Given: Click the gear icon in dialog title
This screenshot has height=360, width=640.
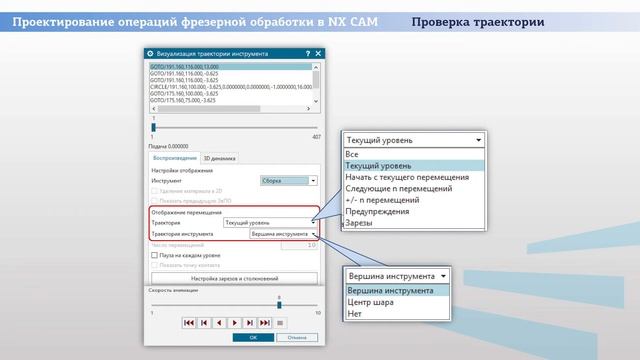Looking at the screenshot, I should (150, 53).
